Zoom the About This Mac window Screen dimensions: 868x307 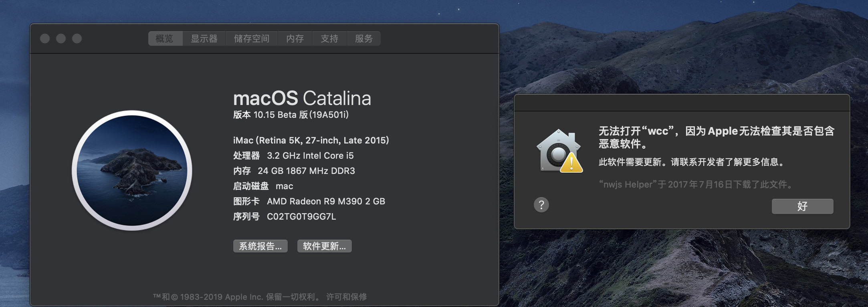[x=77, y=38]
